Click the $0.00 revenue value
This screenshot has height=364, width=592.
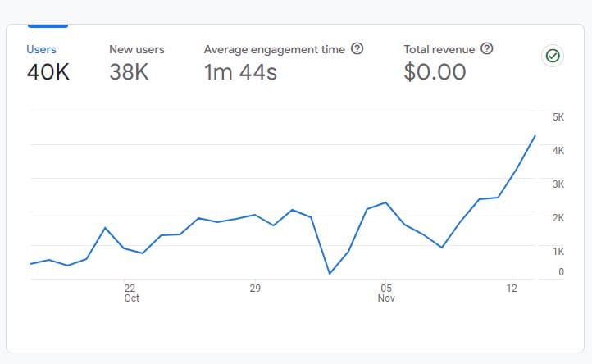pos(435,72)
